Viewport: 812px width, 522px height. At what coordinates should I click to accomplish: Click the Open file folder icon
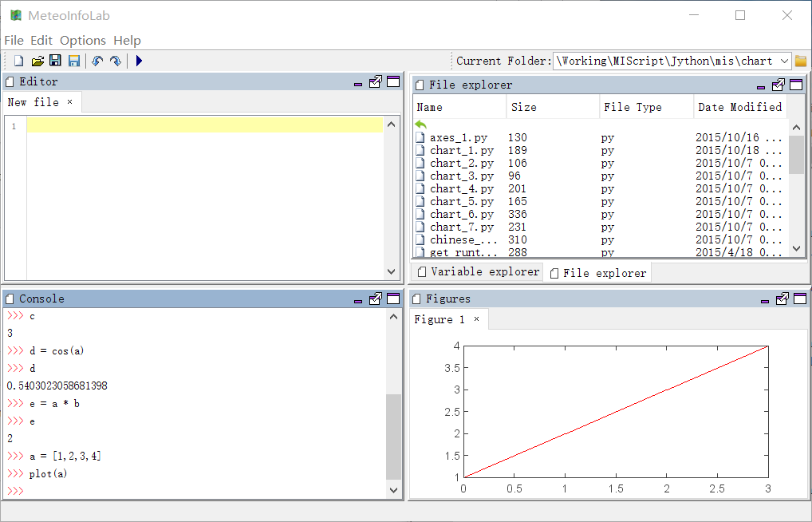coord(37,61)
